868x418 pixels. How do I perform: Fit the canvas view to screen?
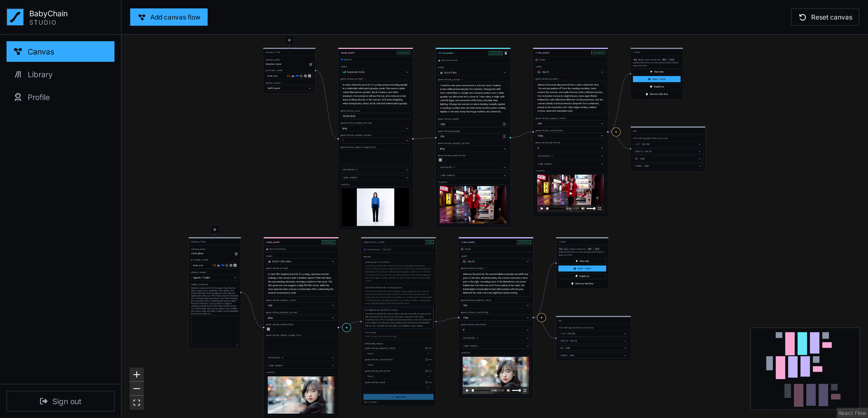(x=136, y=403)
